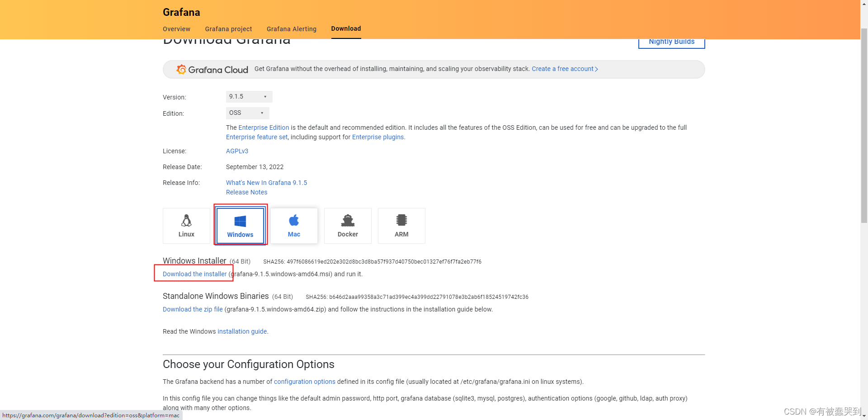Click the Choose your Configuration Options heading
This screenshot has height=420, width=868.
(249, 364)
